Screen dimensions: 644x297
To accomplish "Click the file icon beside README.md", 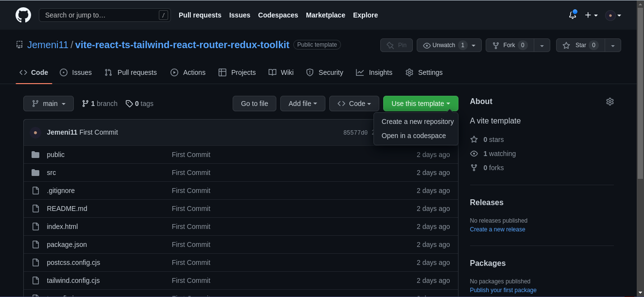I will pyautogui.click(x=35, y=209).
